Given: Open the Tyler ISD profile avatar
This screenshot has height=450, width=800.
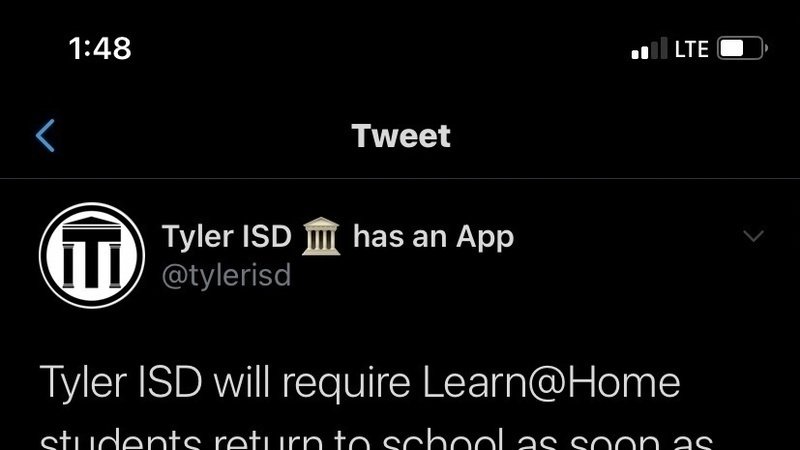Looking at the screenshot, I should [x=92, y=256].
